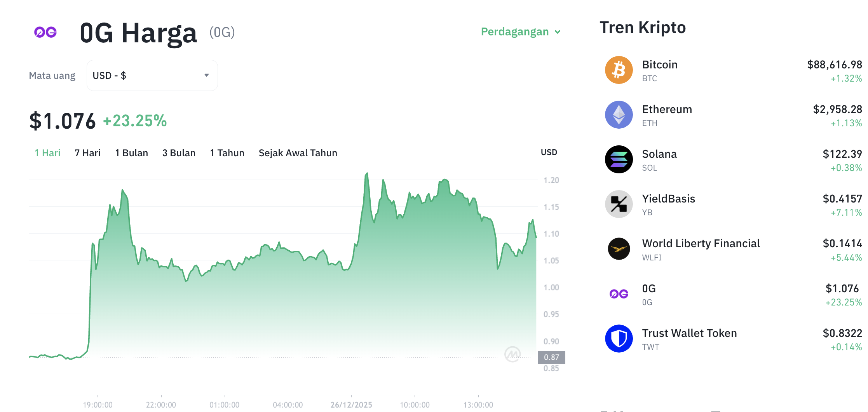Click the World Liberty Financial eagle icon
Screen dimensions: 868x412
(x=619, y=249)
